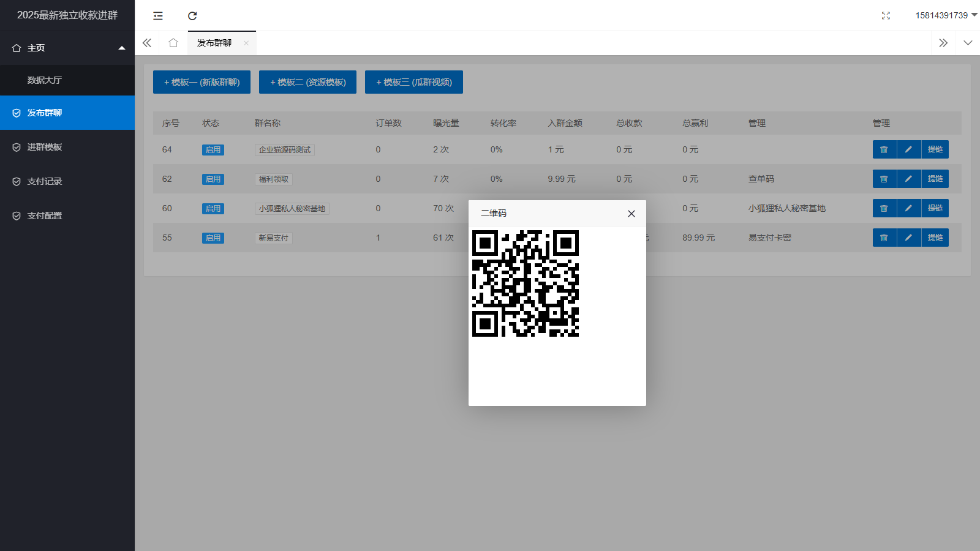Edit row 60 using pencil icon

click(x=909, y=208)
